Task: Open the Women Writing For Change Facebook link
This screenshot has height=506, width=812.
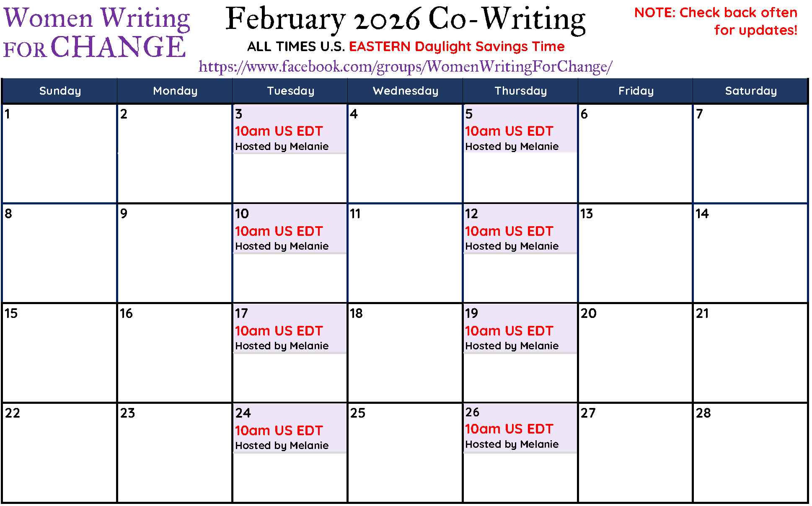Action: (x=405, y=67)
